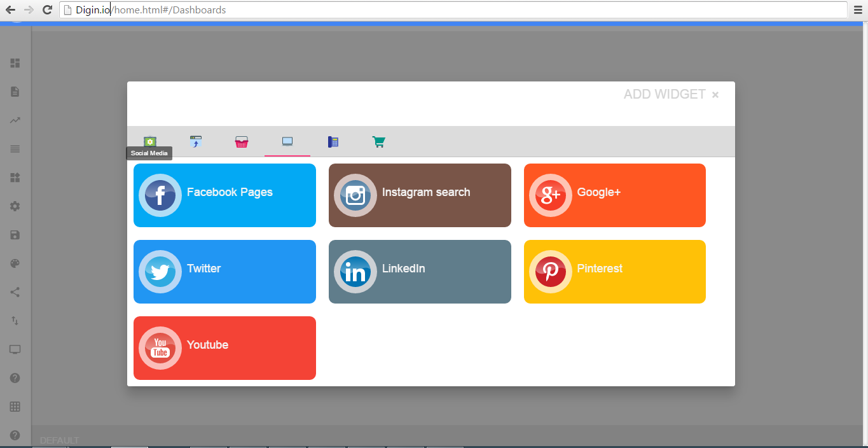This screenshot has width=868, height=448.
Task: Open the browser-upload widget category tab
Action: click(x=196, y=142)
